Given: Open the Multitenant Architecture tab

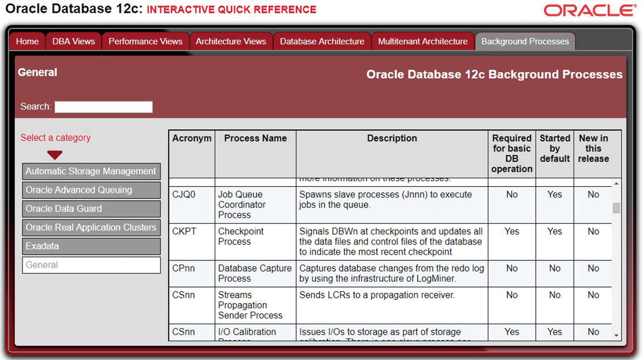Looking at the screenshot, I should coord(423,41).
